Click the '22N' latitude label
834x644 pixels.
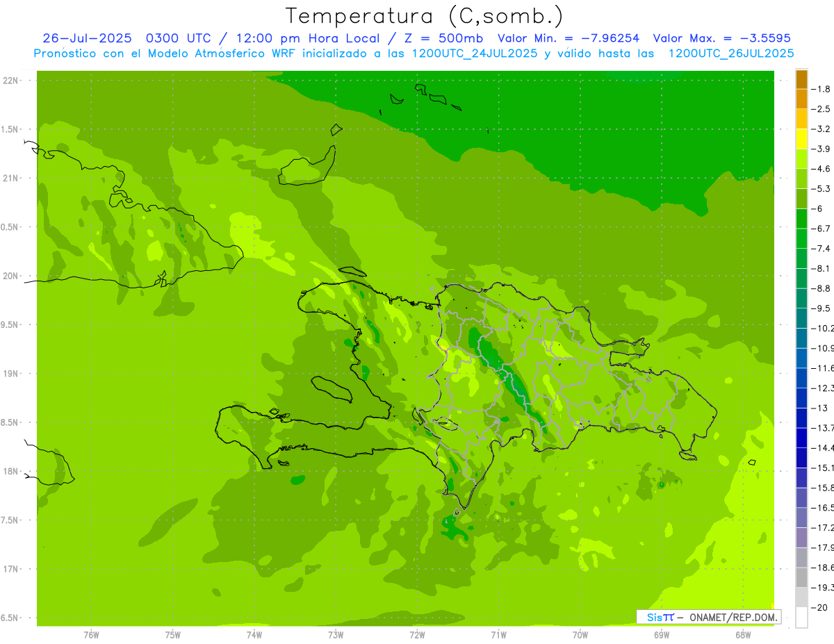click(10, 81)
